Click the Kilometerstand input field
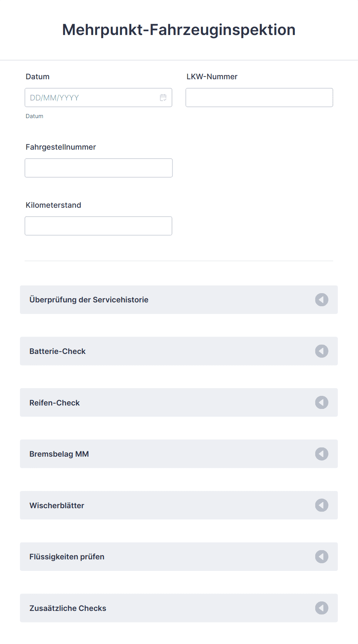The height and width of the screenshot is (644, 358). [x=99, y=226]
